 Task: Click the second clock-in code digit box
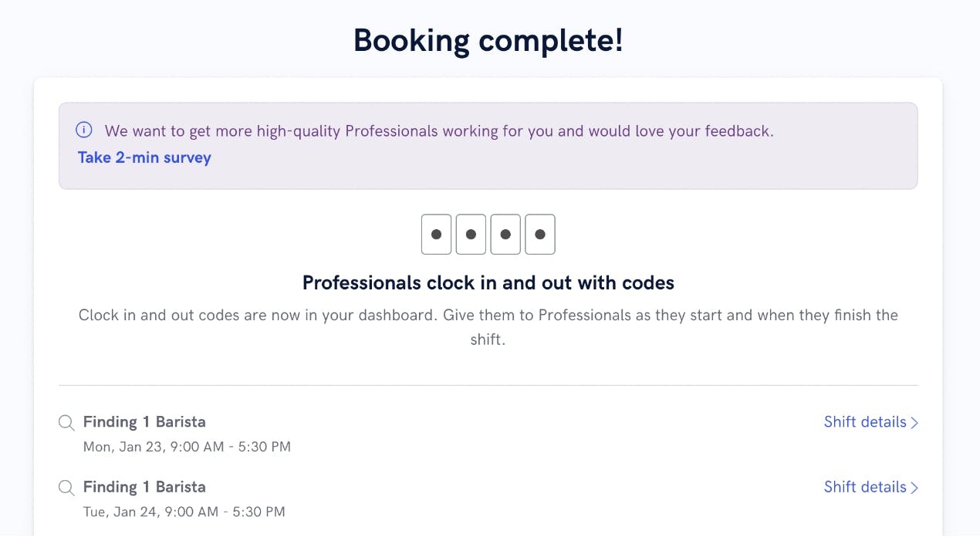(471, 234)
